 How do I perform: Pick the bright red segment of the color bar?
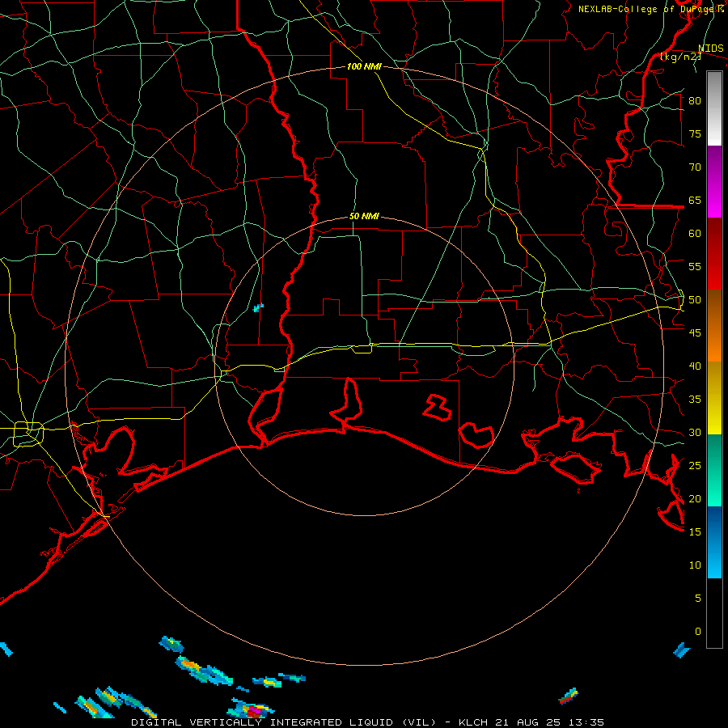click(714, 253)
